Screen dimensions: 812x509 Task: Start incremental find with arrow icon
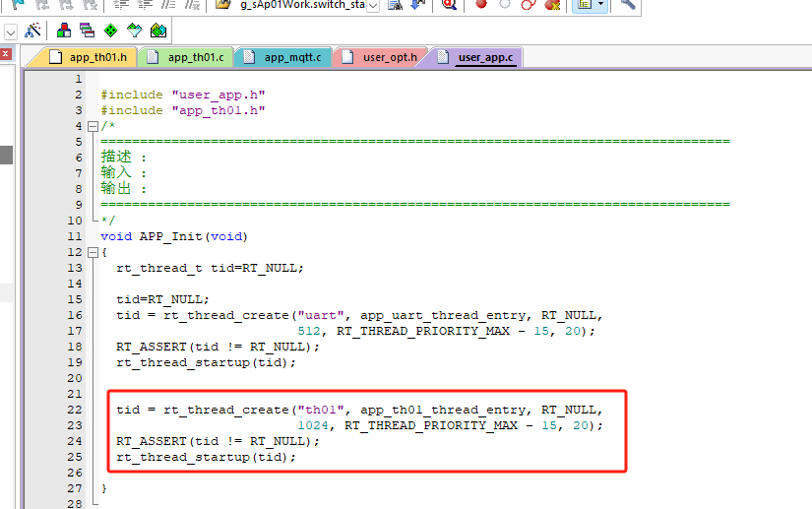418,4
